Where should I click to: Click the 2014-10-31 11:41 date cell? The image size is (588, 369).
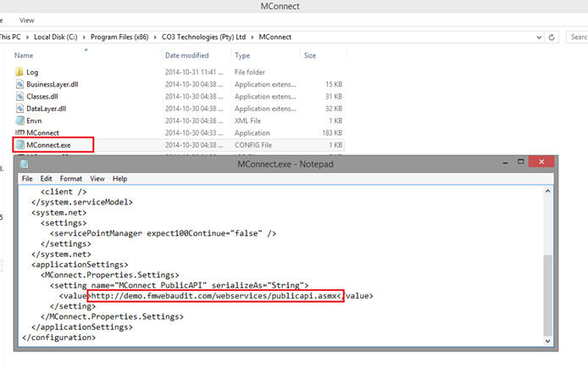coord(194,72)
